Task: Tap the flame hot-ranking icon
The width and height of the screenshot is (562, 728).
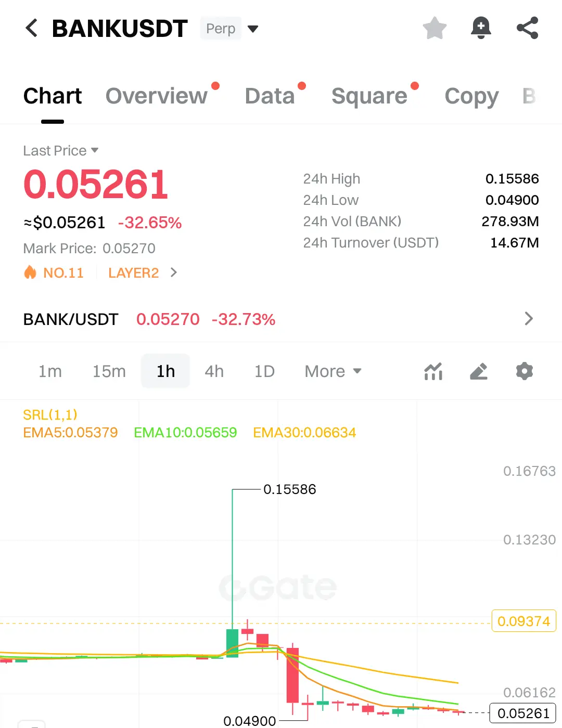Action: point(30,272)
